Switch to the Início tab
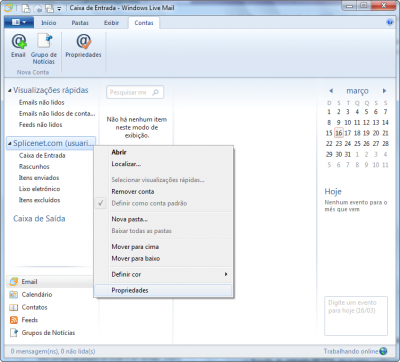Viewport: 400px width, 362px height. click(x=49, y=23)
